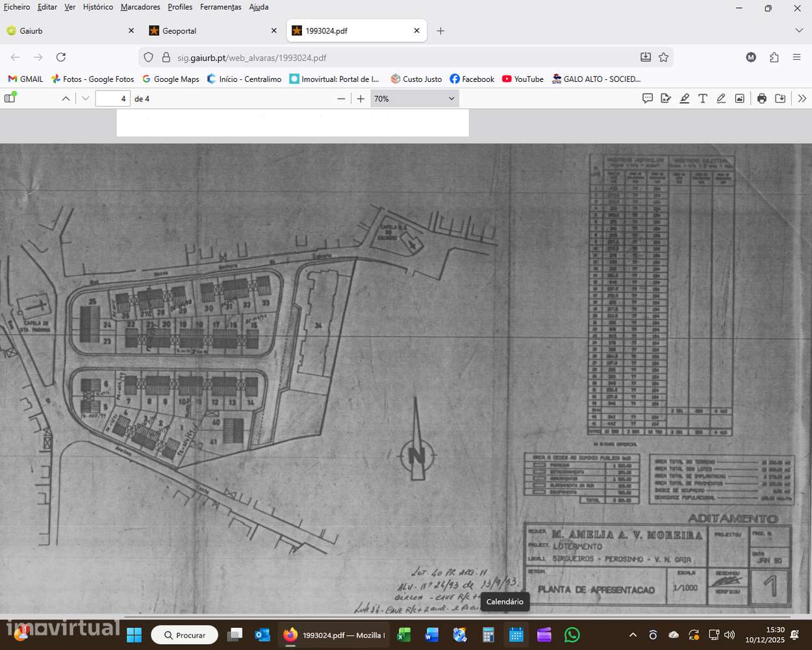Image resolution: width=812 pixels, height=650 pixels.
Task: Select the draw tool in PDF toolbar
Action: pyautogui.click(x=721, y=99)
